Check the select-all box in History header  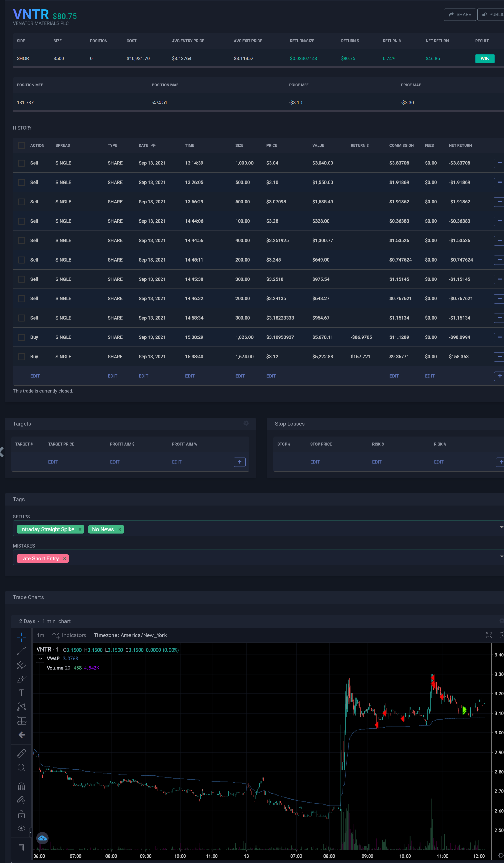(22, 146)
